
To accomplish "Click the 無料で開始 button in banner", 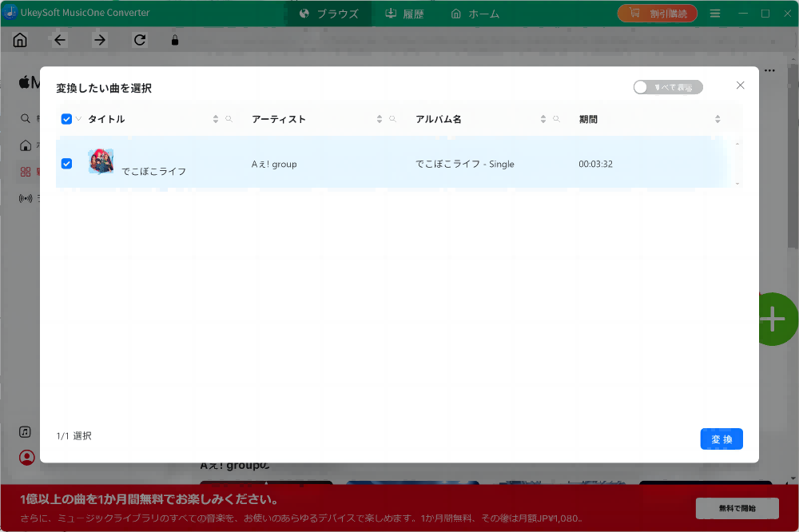I will pos(737,508).
